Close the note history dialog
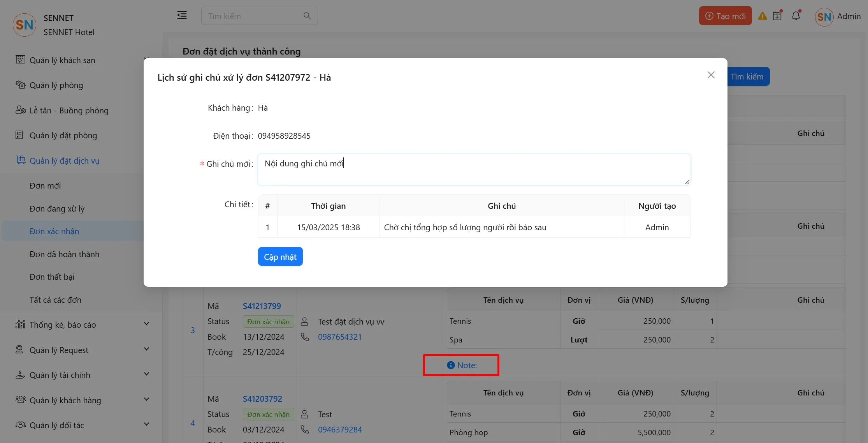 coord(711,75)
